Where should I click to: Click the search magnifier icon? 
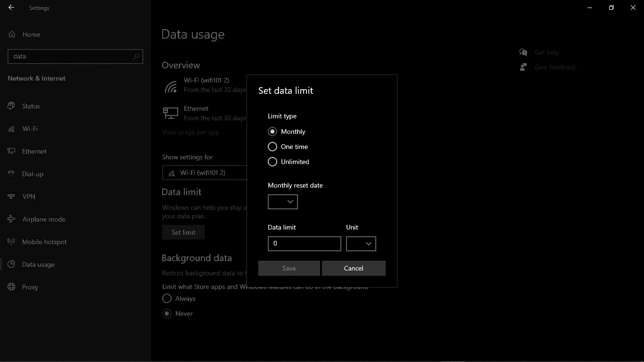click(136, 56)
